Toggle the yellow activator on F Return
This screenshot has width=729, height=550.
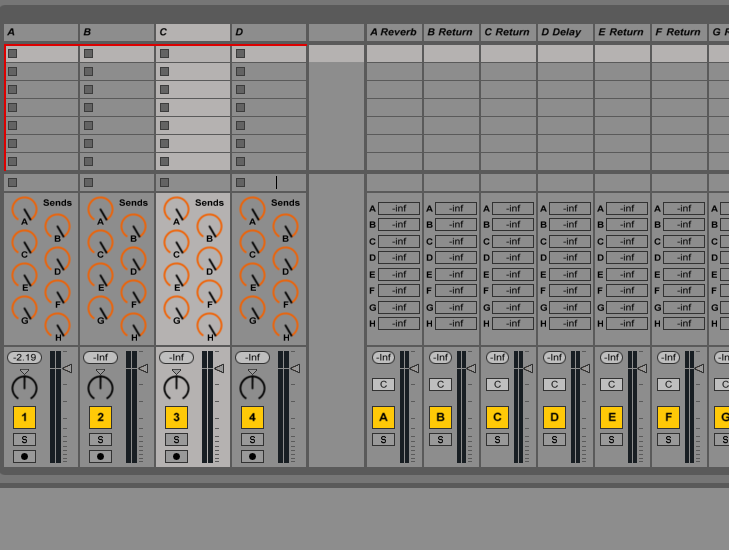pyautogui.click(x=668, y=417)
